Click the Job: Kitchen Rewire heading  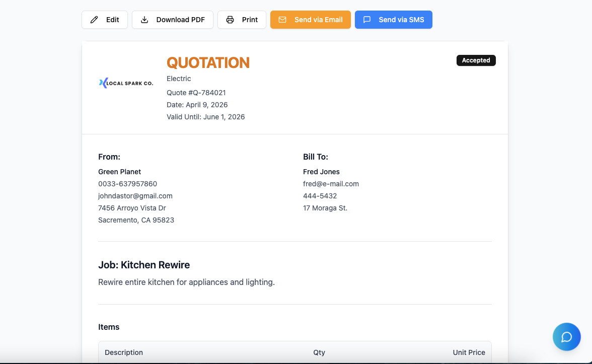[x=144, y=265]
